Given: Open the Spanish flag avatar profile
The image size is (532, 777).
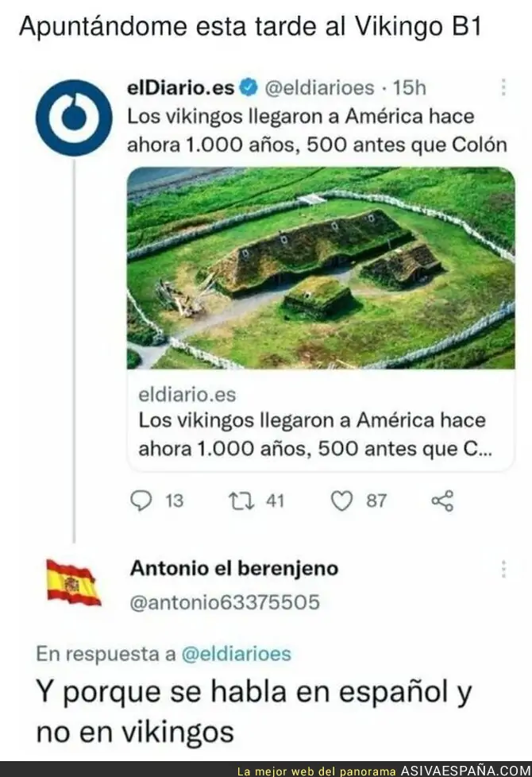Looking at the screenshot, I should pyautogui.click(x=74, y=582).
